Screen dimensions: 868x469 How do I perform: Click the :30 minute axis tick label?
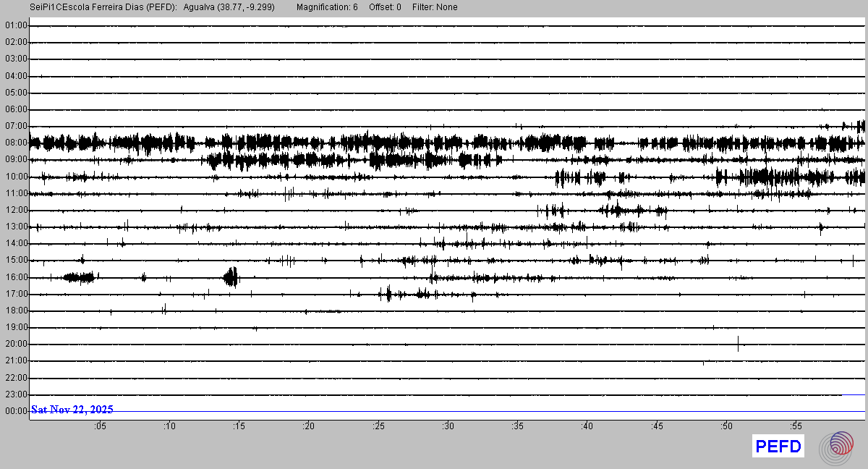click(448, 426)
